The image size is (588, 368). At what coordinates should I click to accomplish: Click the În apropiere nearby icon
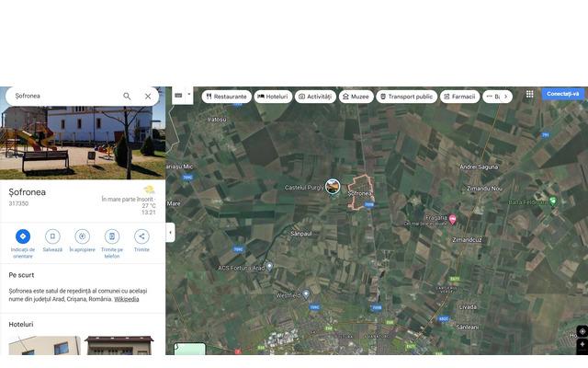tap(82, 236)
